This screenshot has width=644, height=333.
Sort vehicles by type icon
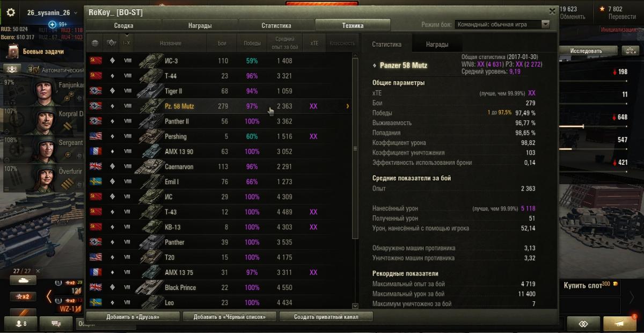[112, 43]
